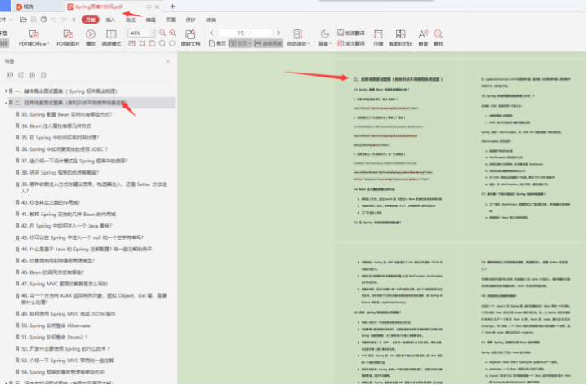Image resolution: width=588 pixels, height=385 pixels.
Task: Click the collapse all bookmarks icon
Action: coord(21,75)
